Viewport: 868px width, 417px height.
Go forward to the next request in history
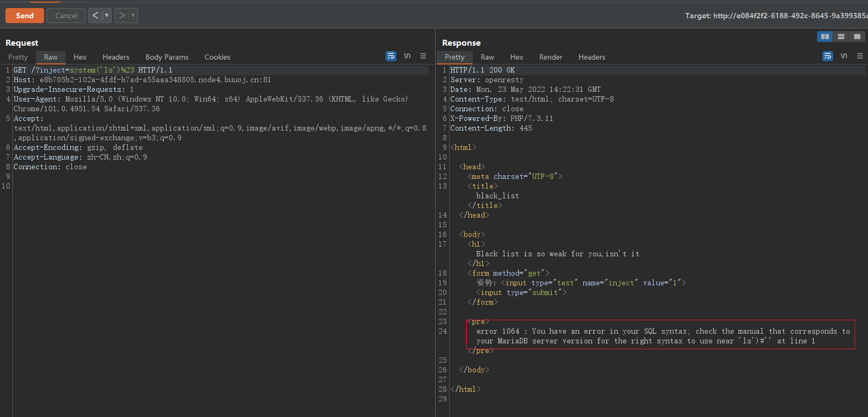pos(122,16)
